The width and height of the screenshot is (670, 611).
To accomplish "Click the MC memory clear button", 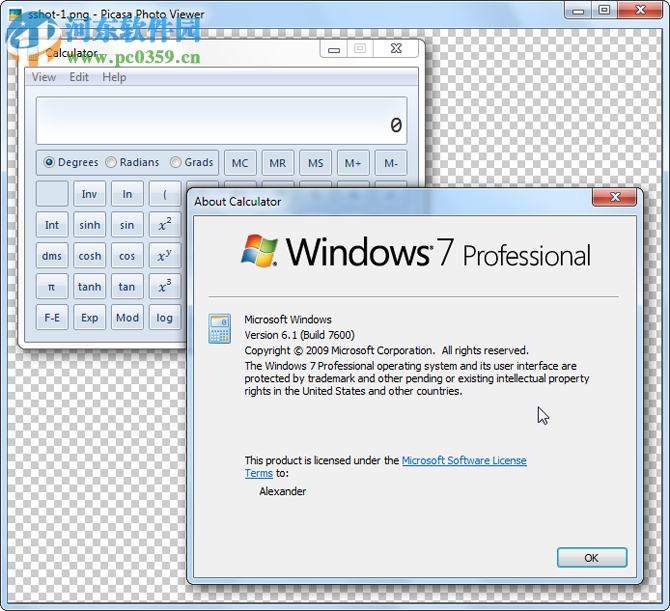I will (x=240, y=163).
